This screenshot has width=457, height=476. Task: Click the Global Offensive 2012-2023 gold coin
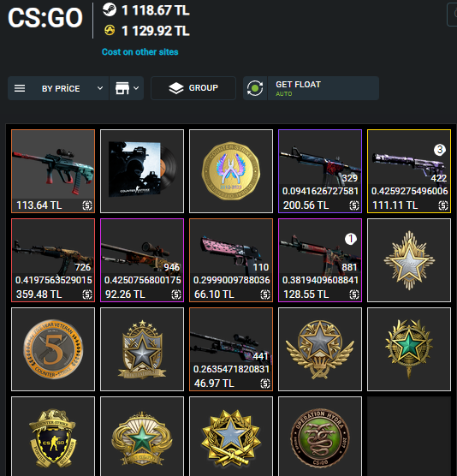(231, 171)
